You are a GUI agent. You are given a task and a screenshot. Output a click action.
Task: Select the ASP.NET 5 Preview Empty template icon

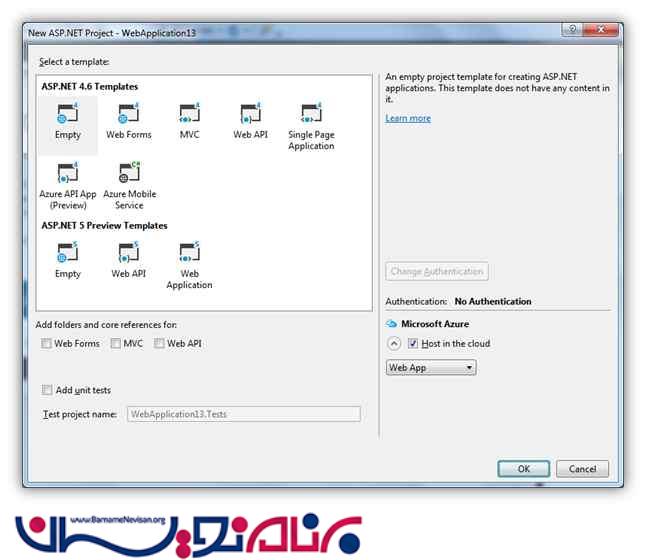(x=68, y=252)
